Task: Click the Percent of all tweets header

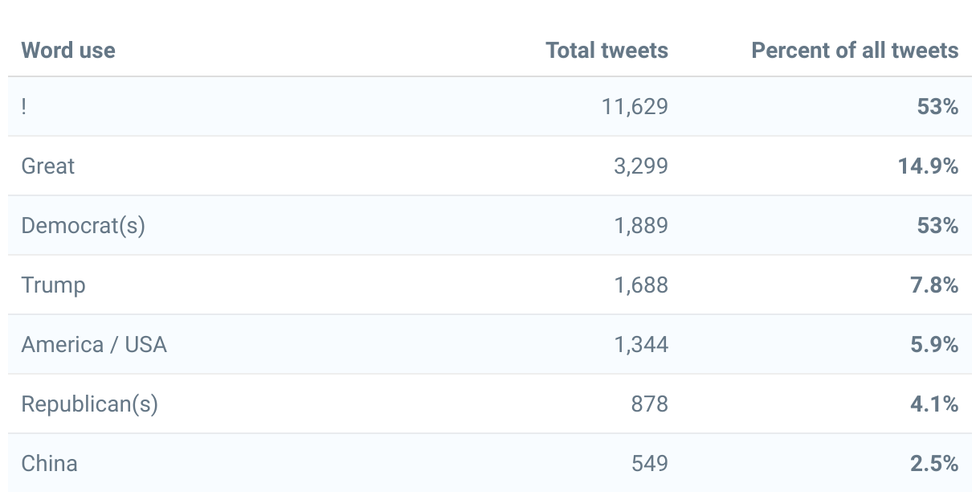Action: [x=855, y=50]
